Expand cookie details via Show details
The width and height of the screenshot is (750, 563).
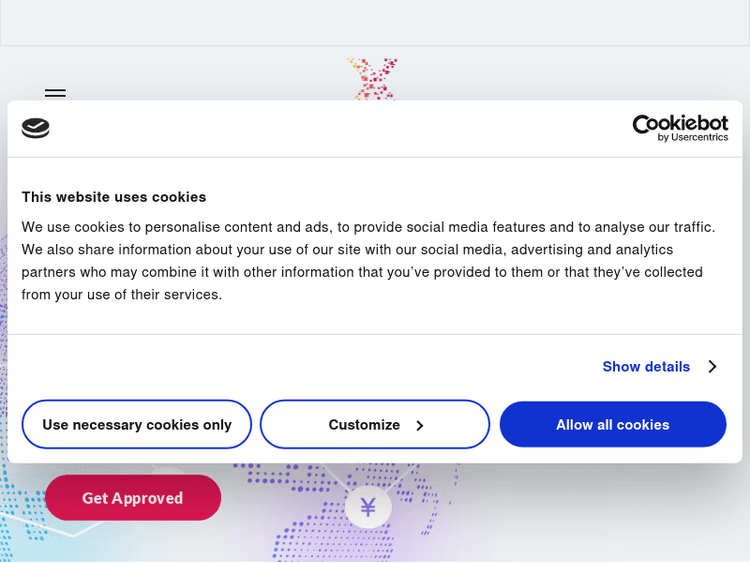point(646,367)
